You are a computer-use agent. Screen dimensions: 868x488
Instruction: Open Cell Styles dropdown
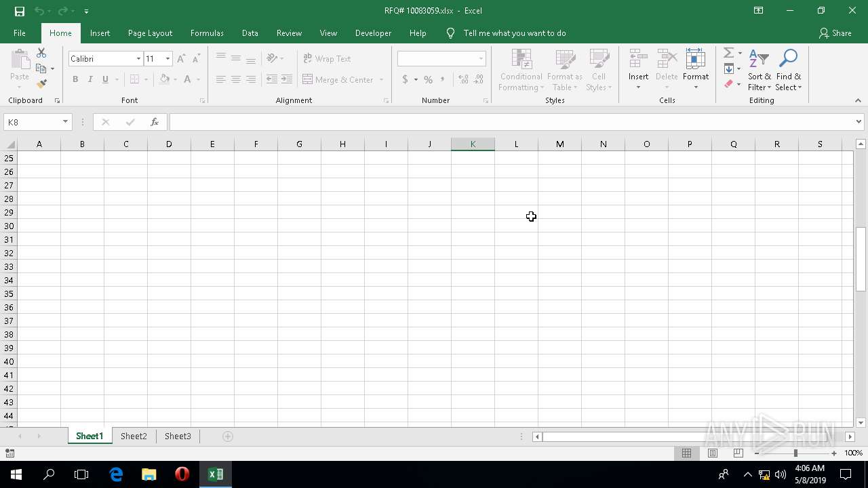(x=598, y=70)
